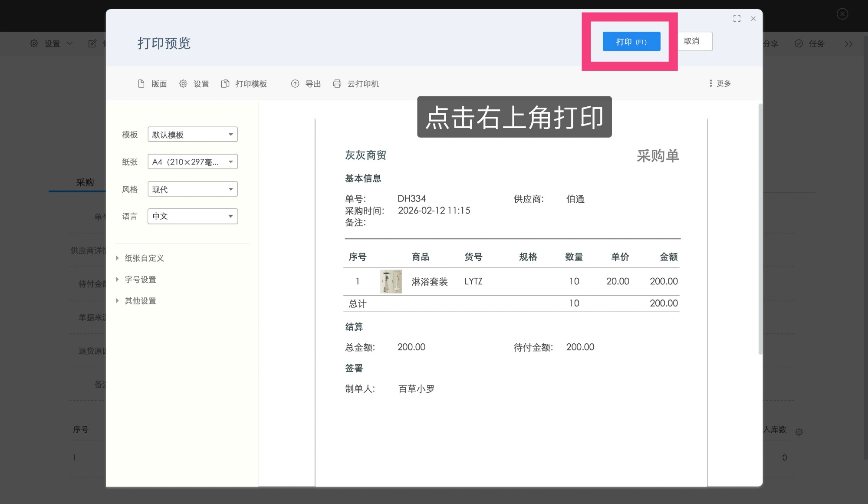Open the 纸张 A4 paper size dropdown
The height and width of the screenshot is (504, 868).
[192, 161]
